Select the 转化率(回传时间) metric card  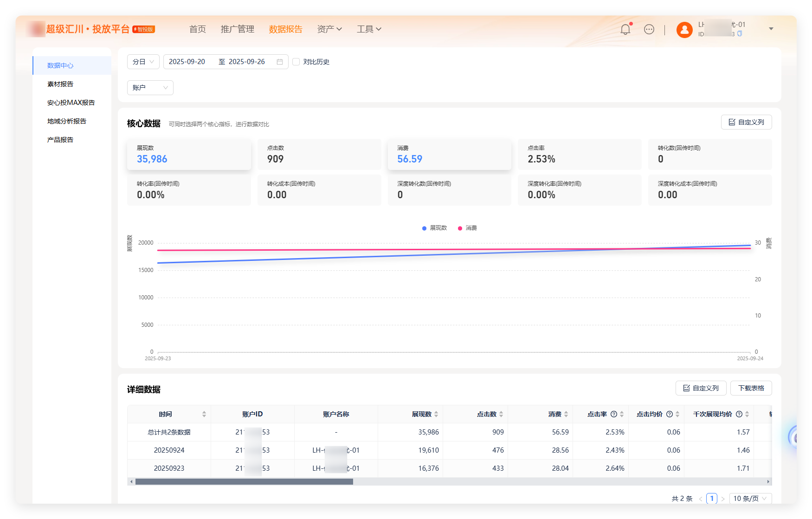coord(189,190)
